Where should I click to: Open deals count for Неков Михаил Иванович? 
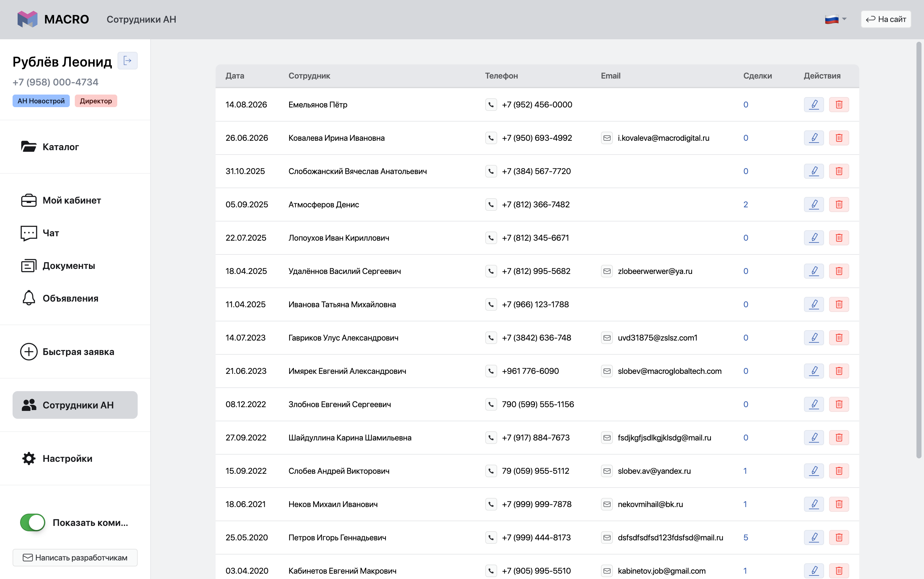click(x=745, y=504)
